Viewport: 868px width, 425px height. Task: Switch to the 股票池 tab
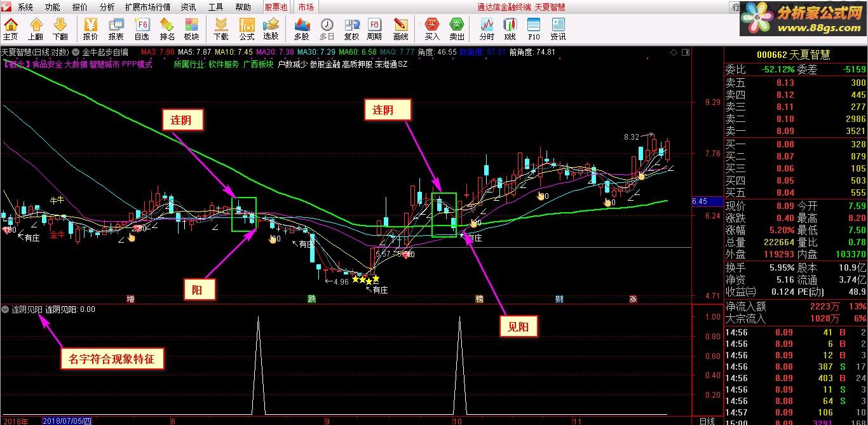click(x=276, y=8)
